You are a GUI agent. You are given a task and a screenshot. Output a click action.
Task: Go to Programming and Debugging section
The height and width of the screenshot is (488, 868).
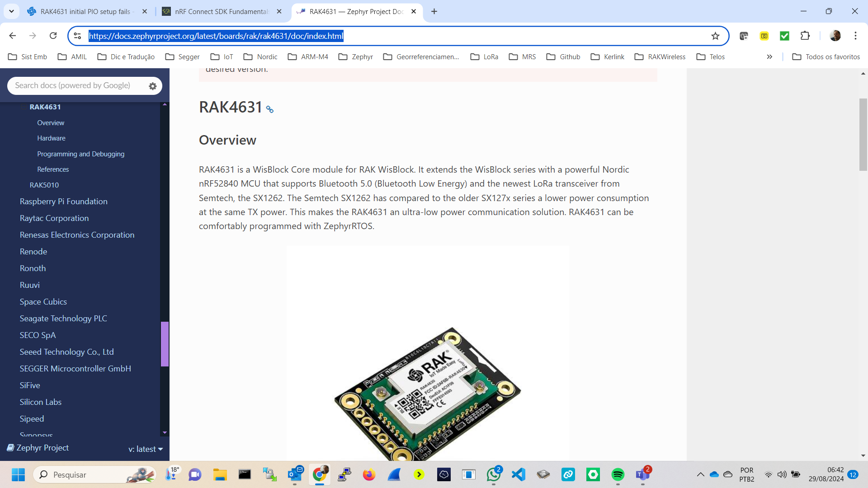click(80, 154)
